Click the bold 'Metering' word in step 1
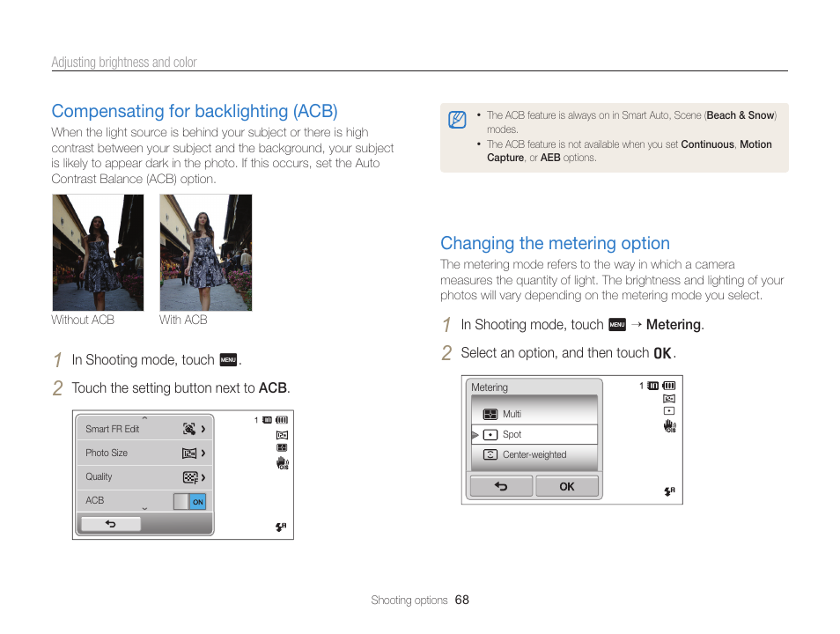This screenshot has height=634, width=840. pos(674,325)
